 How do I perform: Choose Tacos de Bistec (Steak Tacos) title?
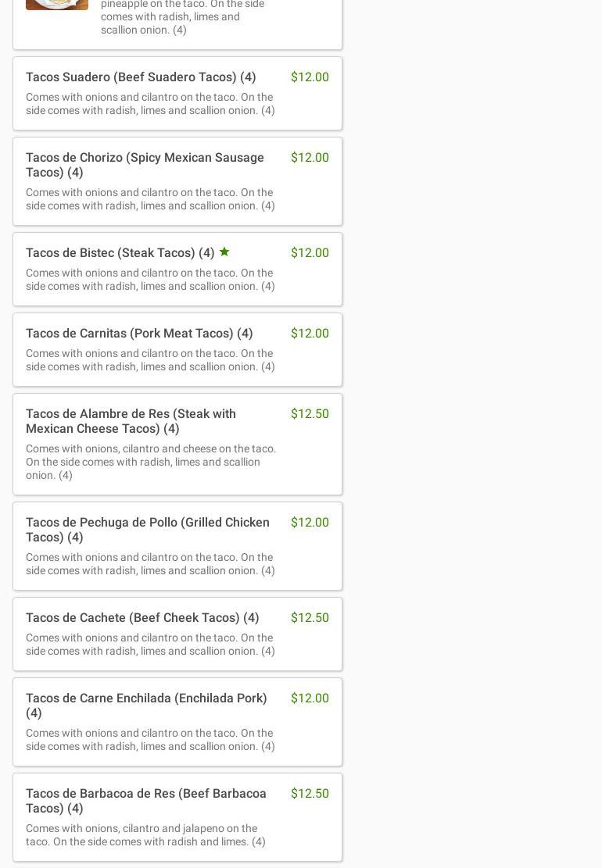[x=120, y=252]
